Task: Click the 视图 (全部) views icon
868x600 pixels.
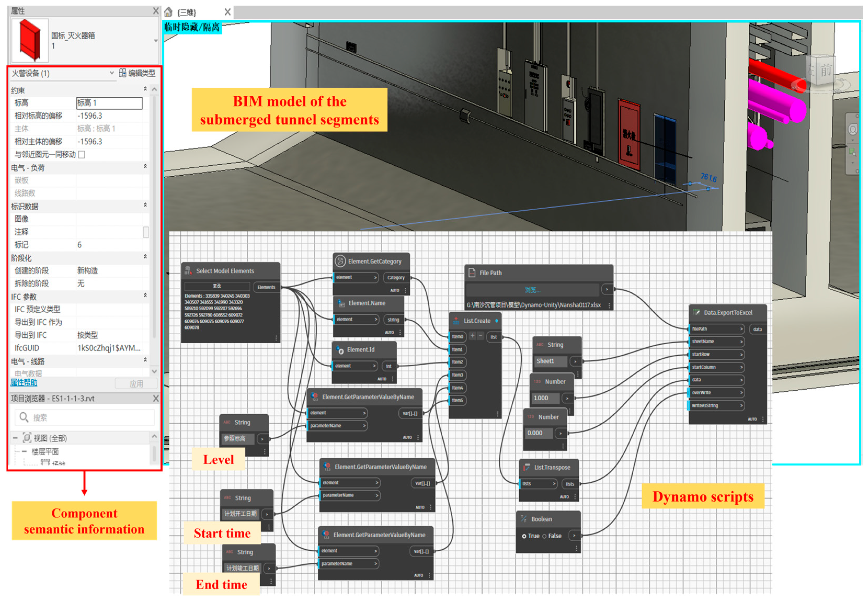Action: 27,438
